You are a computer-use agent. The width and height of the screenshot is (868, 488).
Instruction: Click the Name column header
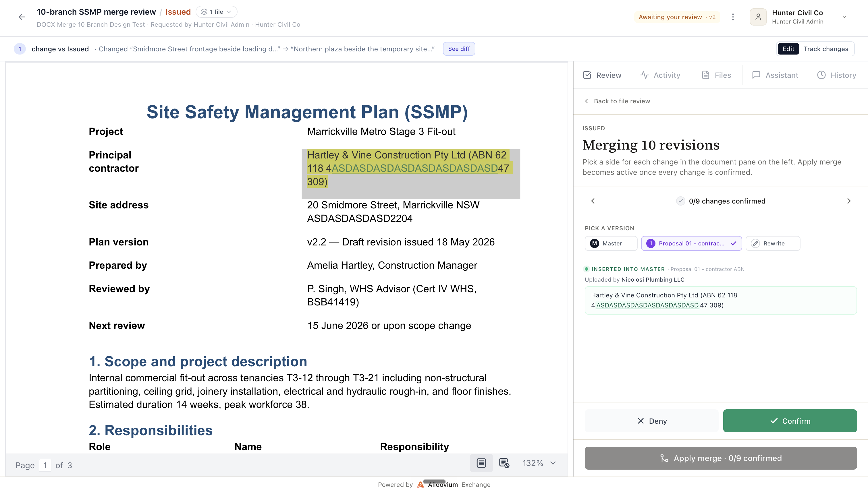coord(248,447)
